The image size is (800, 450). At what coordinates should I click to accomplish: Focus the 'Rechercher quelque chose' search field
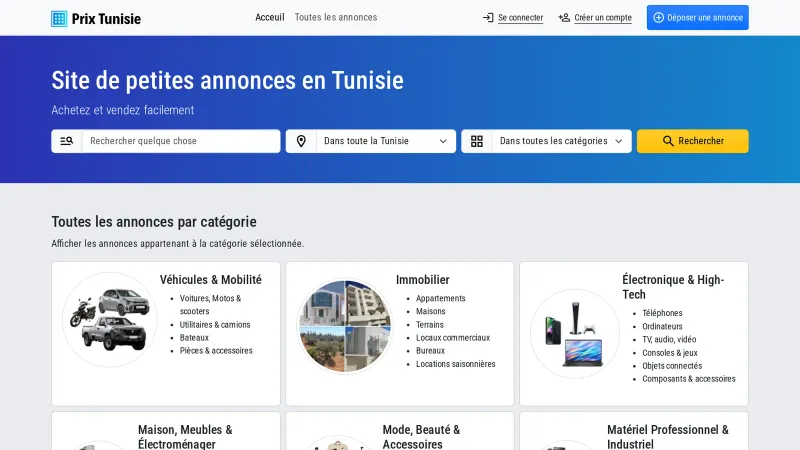[x=180, y=141]
